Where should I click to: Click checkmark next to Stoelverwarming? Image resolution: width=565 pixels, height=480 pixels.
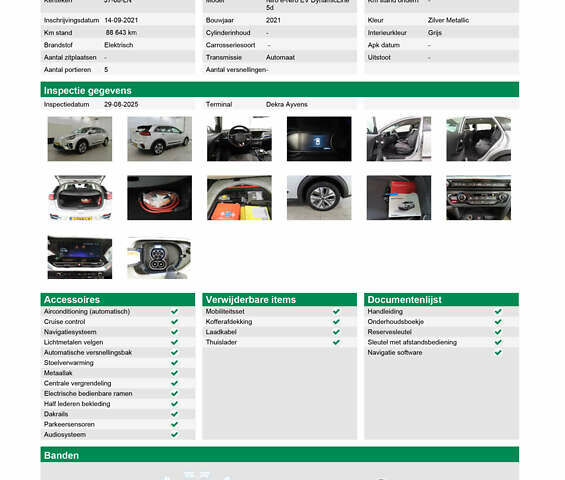(x=174, y=363)
